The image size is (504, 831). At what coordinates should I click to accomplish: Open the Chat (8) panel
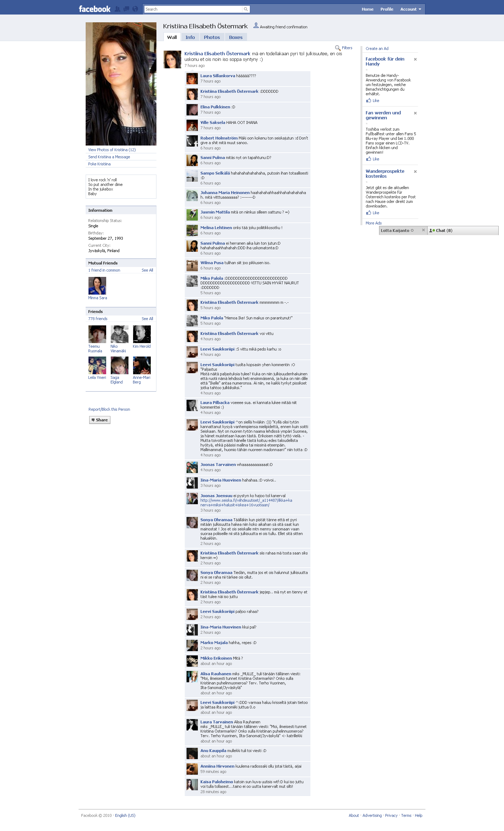pyautogui.click(x=463, y=230)
